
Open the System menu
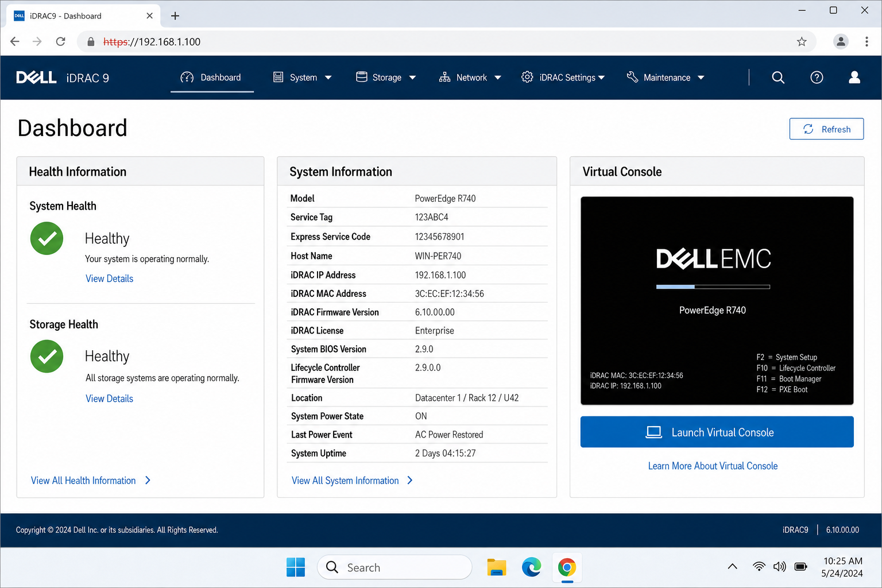coord(303,78)
